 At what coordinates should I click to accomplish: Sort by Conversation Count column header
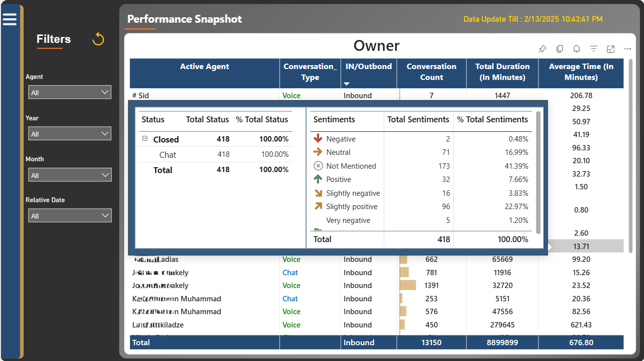pyautogui.click(x=431, y=72)
